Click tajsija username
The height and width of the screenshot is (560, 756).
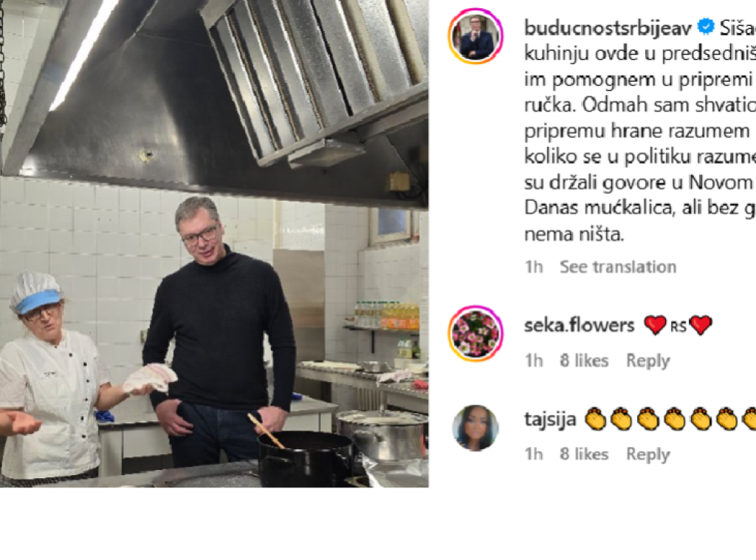[550, 419]
